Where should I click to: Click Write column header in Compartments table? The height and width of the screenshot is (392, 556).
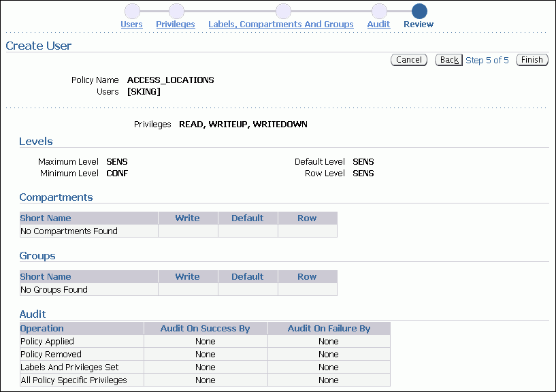[187, 218]
